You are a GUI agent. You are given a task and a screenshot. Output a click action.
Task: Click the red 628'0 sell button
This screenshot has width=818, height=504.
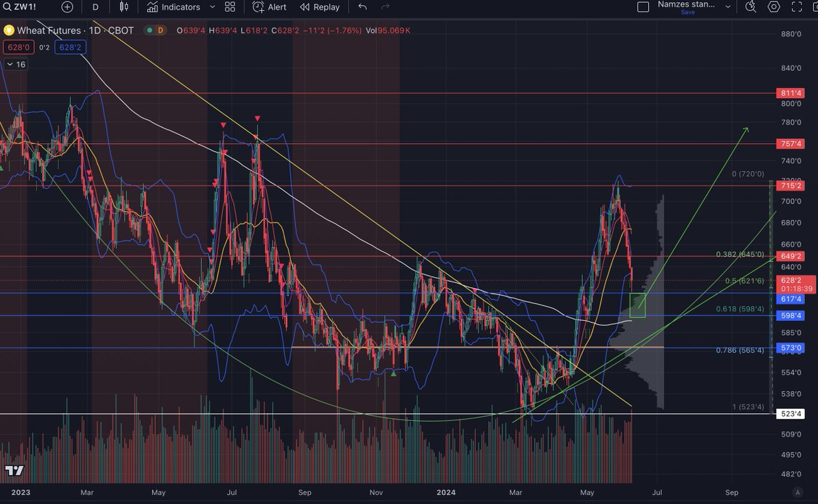(18, 48)
